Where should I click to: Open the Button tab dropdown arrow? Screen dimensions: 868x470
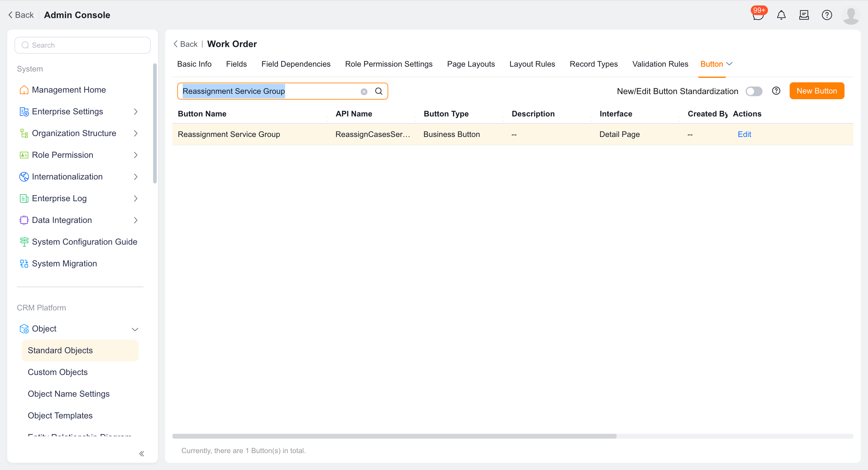[729, 64]
